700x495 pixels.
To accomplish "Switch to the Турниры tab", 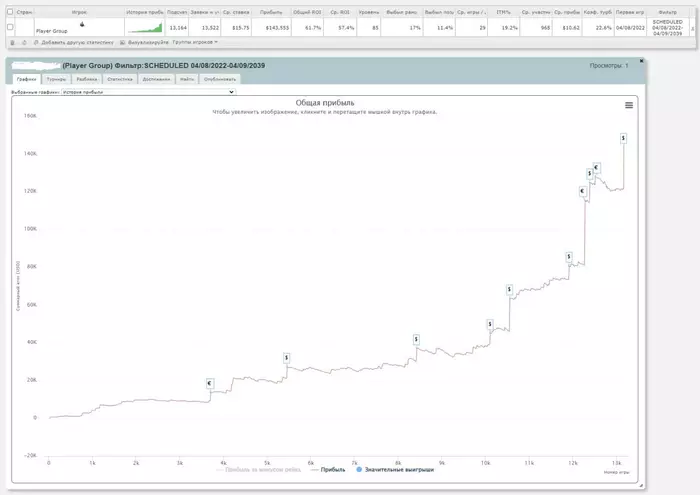I will tap(56, 79).
